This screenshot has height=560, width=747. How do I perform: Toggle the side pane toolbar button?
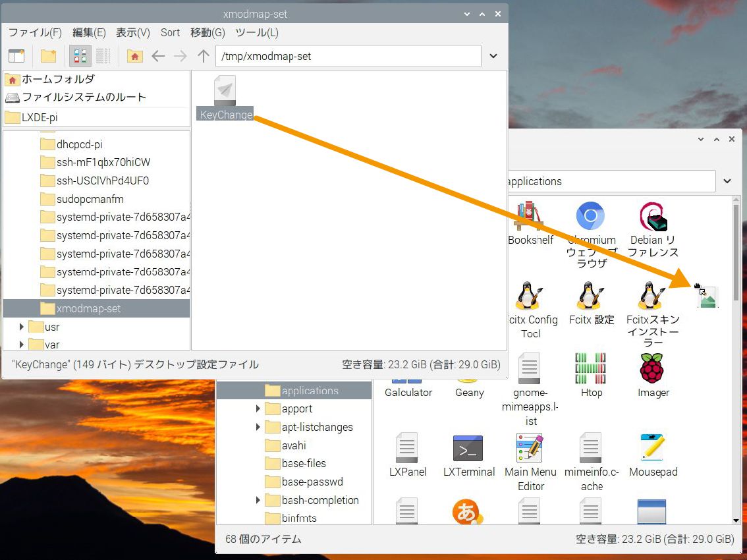pos(16,56)
